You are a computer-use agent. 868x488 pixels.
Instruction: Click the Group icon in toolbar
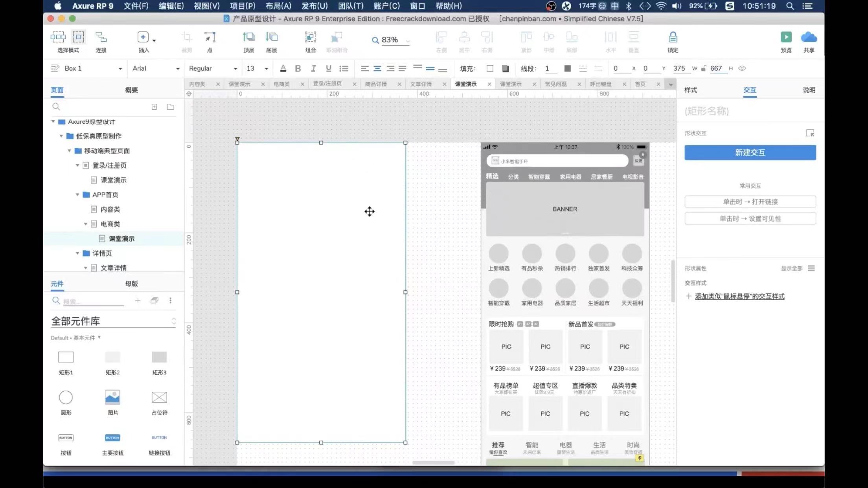[x=310, y=37]
